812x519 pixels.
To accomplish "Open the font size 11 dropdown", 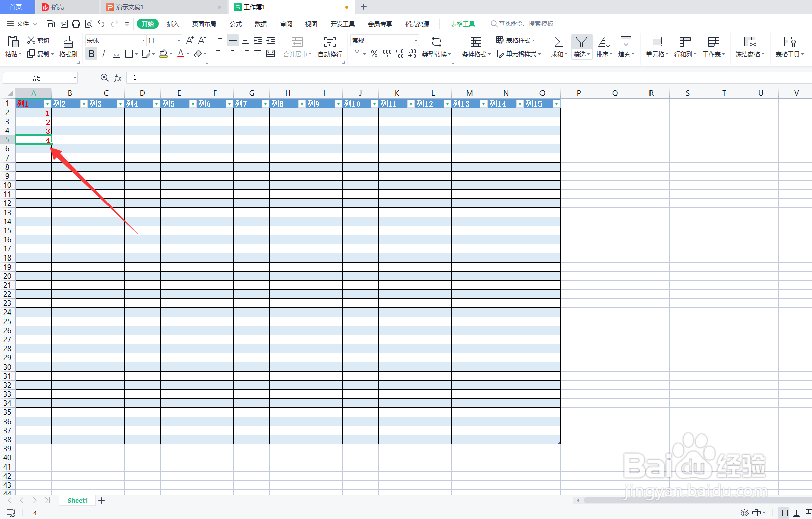I will [179, 40].
